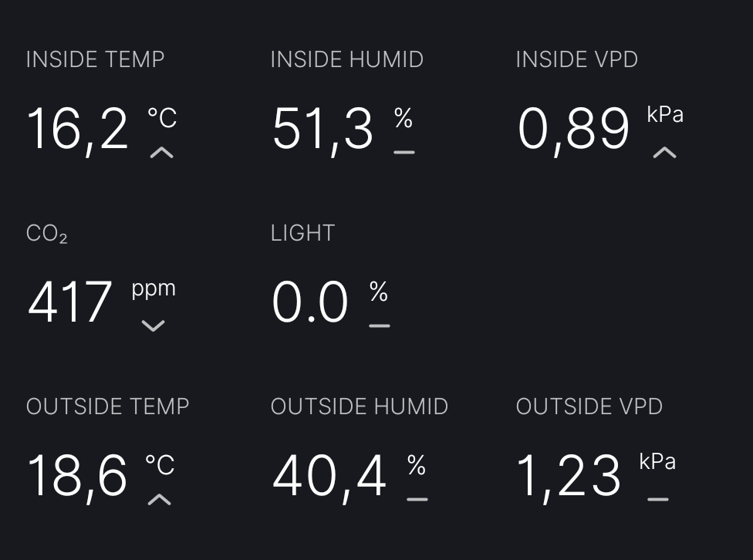753x560 pixels.
Task: Click the CO₂ heading label
Action: coord(47,234)
